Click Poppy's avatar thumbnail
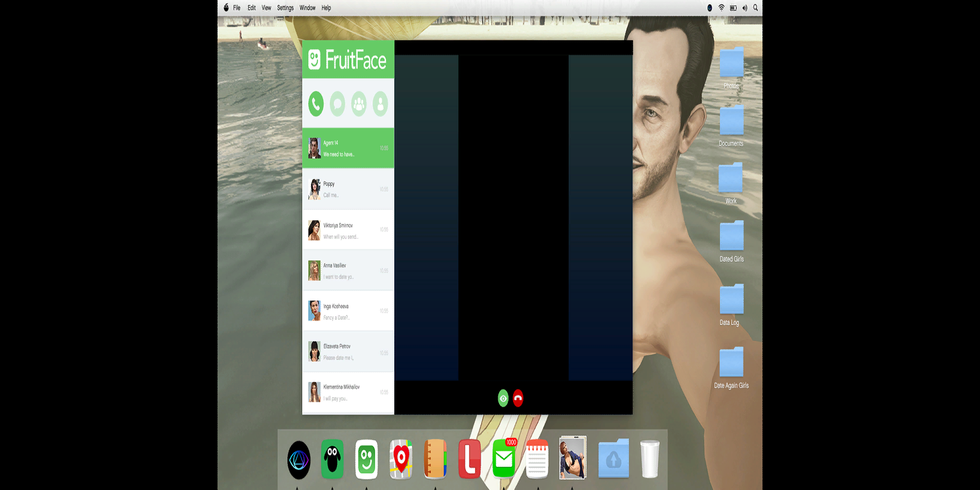Image resolution: width=980 pixels, height=490 pixels. tap(314, 189)
